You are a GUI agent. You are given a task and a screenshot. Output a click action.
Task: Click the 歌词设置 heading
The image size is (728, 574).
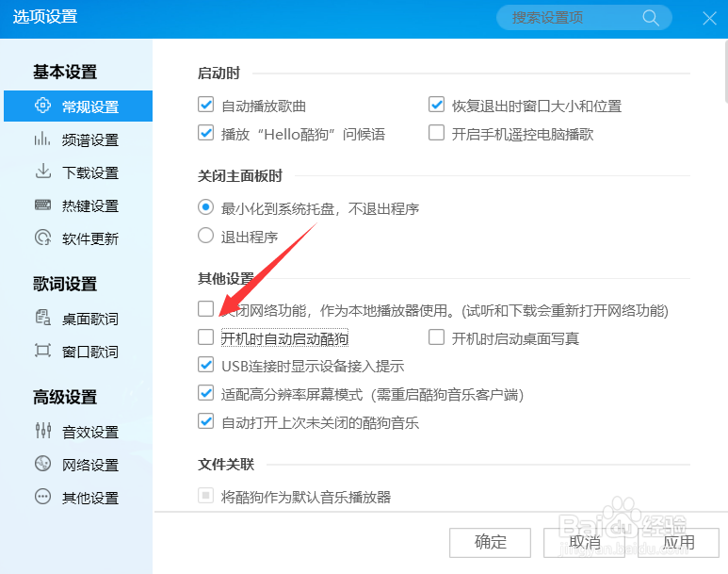[x=65, y=284]
